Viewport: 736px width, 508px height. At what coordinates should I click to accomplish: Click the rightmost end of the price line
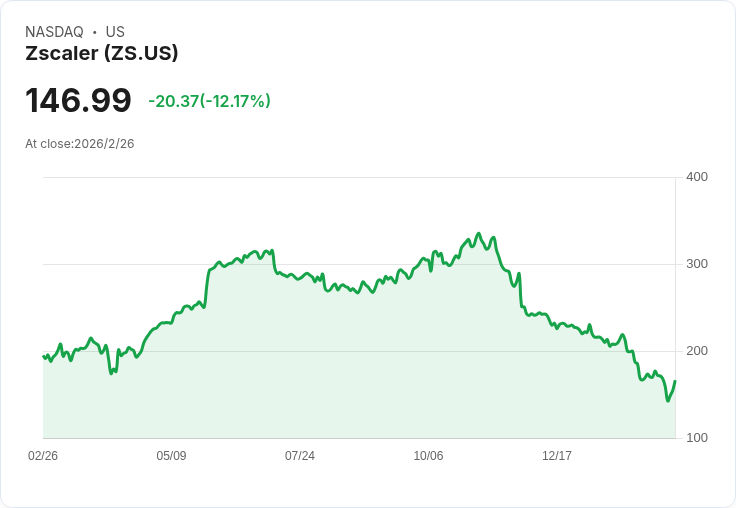pyautogui.click(x=675, y=381)
